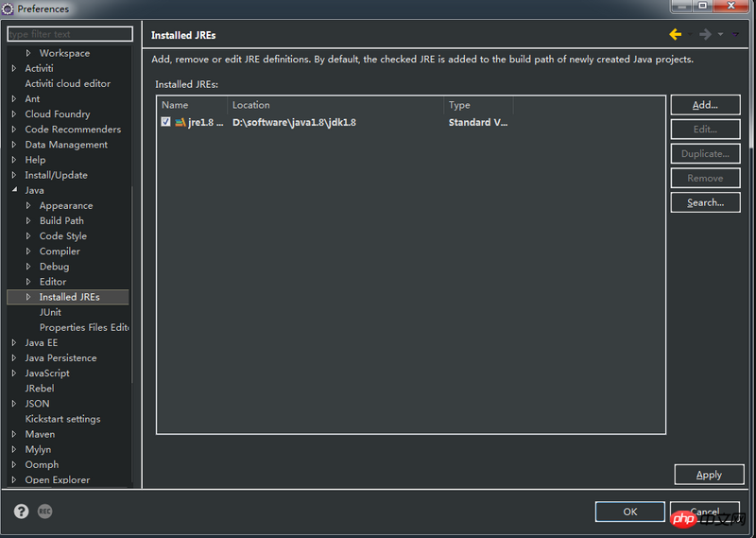Select the Standard V... type cell
The image size is (756, 538).
[x=478, y=122]
